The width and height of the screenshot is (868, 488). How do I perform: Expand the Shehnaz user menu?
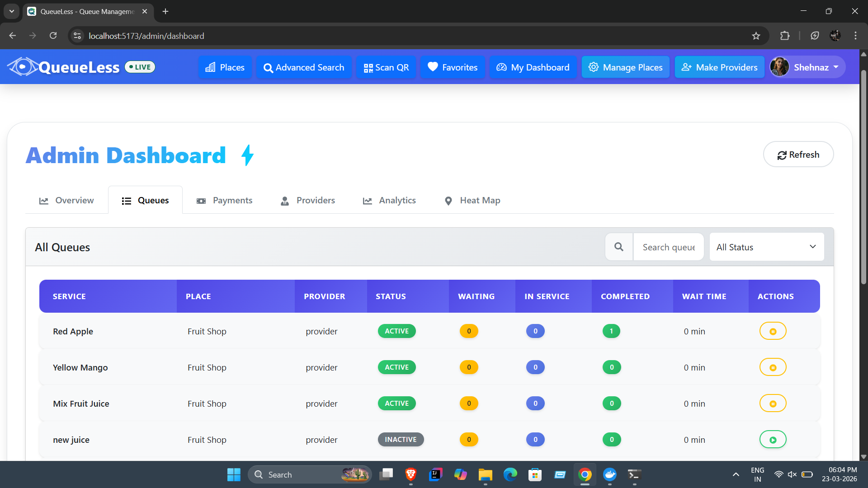tap(807, 67)
